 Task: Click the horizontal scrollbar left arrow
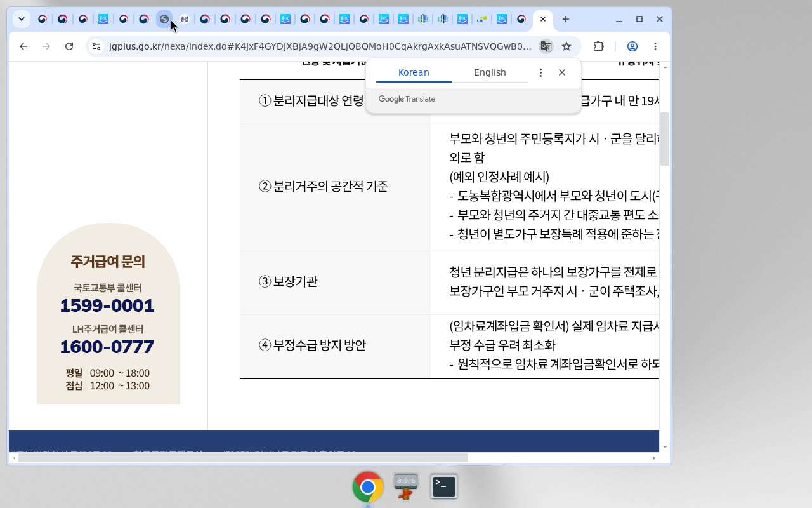pos(14,458)
